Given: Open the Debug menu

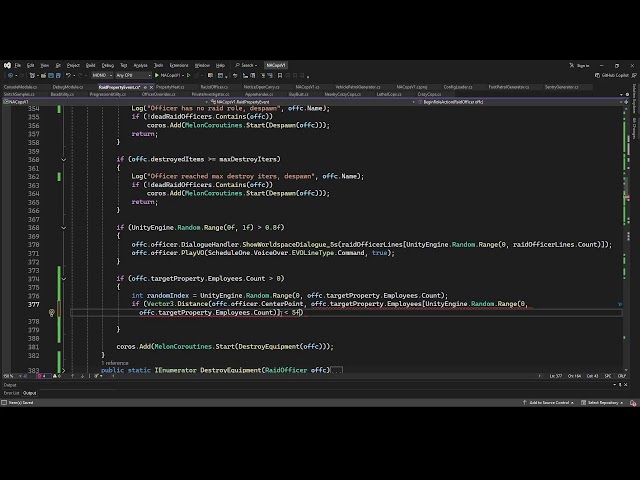Looking at the screenshot, I should (x=108, y=65).
